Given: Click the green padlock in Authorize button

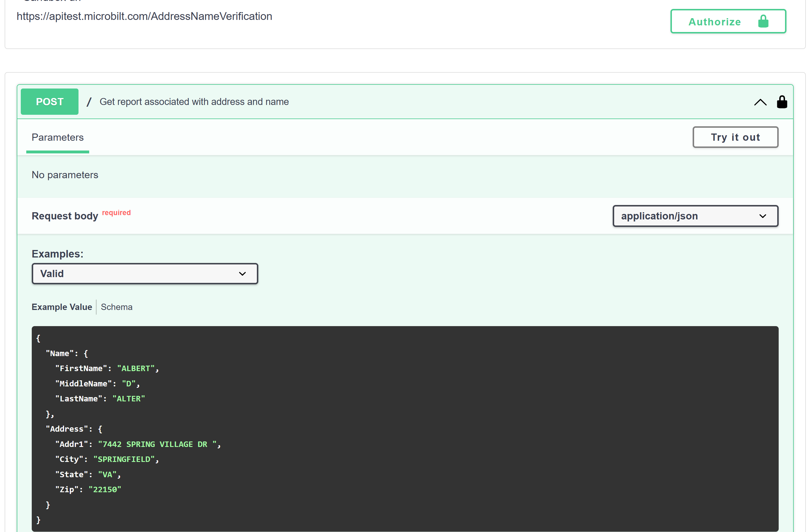Looking at the screenshot, I should coord(763,21).
